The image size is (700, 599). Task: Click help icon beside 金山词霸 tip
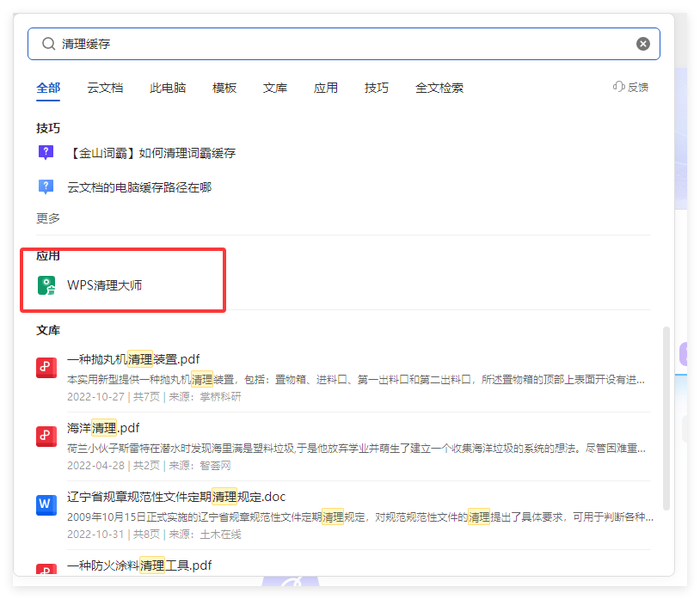coord(46,152)
